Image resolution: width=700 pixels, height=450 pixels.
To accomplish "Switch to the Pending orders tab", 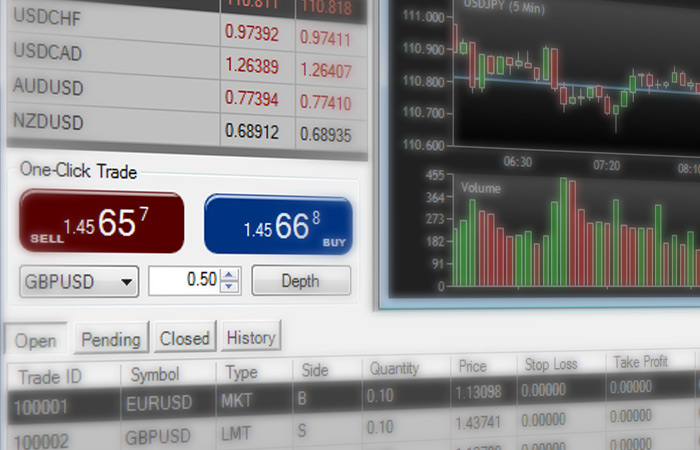I will [111, 339].
